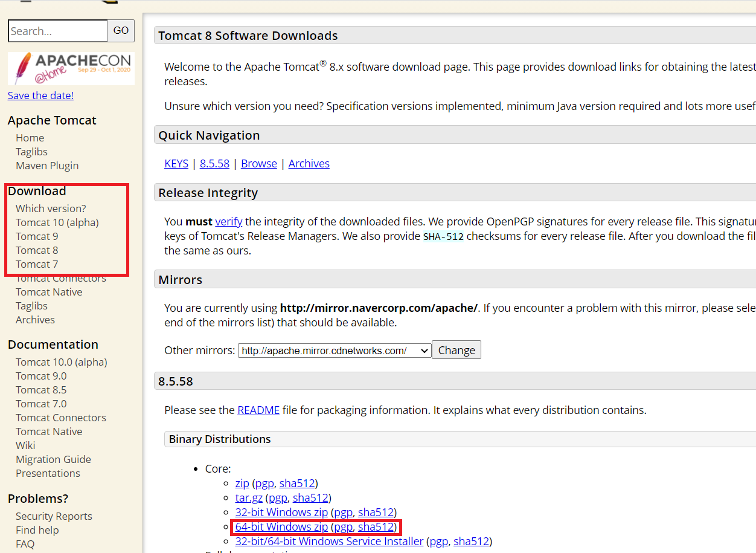Open the pgp signature for zip
This screenshot has height=553, width=756.
[x=264, y=483]
